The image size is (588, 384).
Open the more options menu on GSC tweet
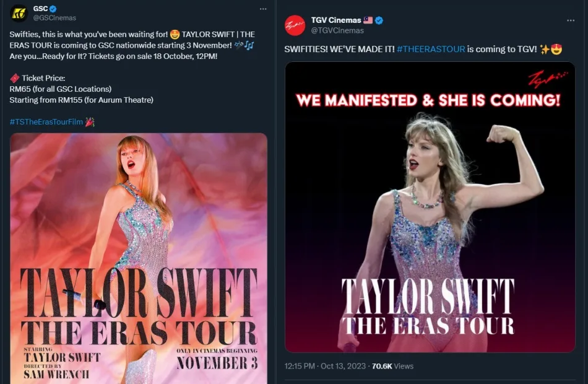tap(263, 9)
